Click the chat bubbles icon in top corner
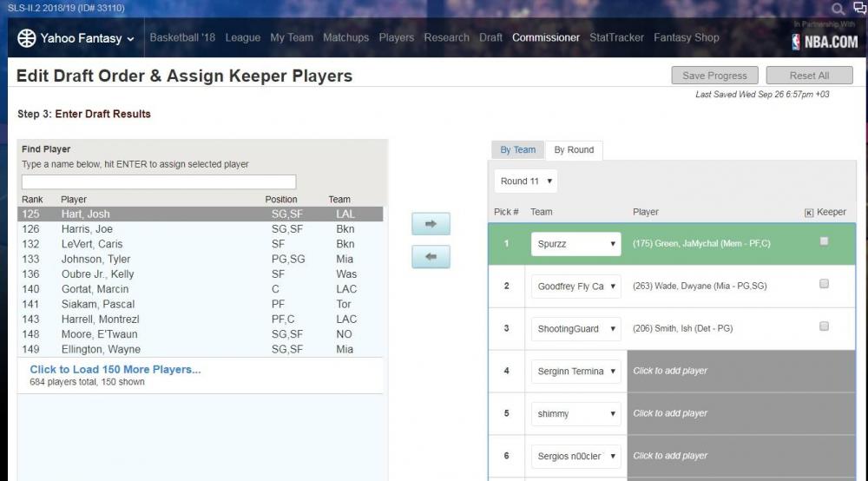 click(x=859, y=8)
